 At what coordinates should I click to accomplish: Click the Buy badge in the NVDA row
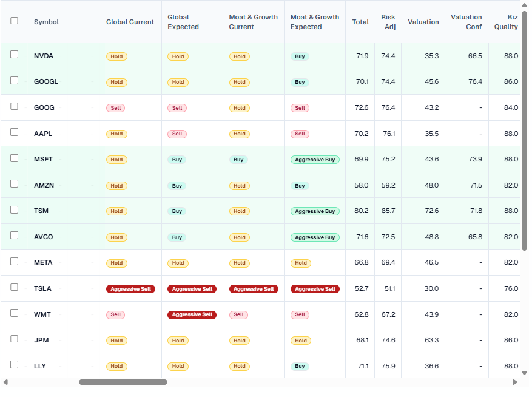click(x=300, y=56)
